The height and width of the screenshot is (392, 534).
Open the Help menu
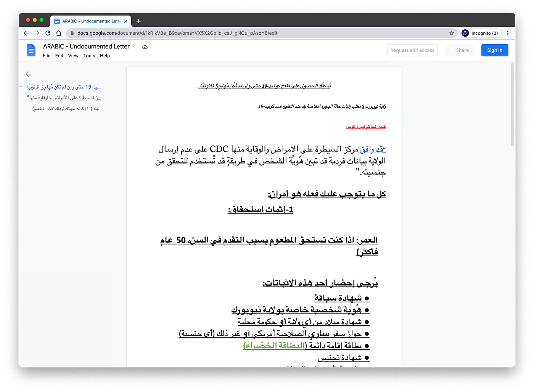(105, 56)
